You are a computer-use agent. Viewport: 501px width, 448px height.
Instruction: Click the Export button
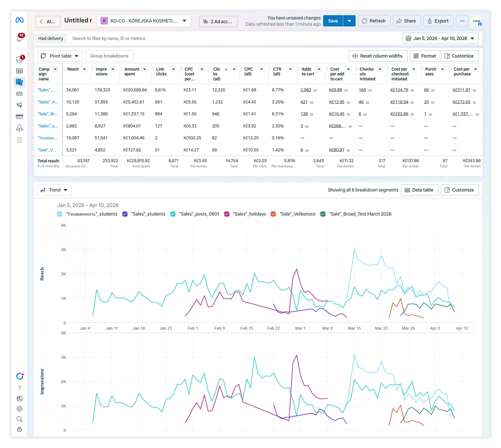coord(438,21)
